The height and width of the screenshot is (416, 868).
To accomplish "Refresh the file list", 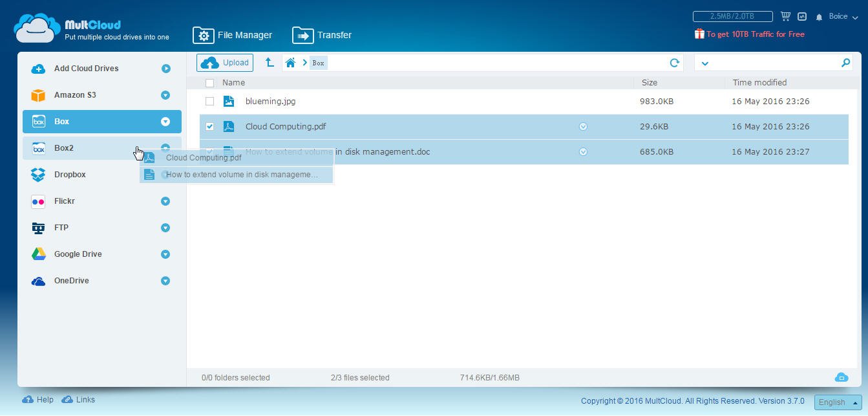I will point(674,63).
